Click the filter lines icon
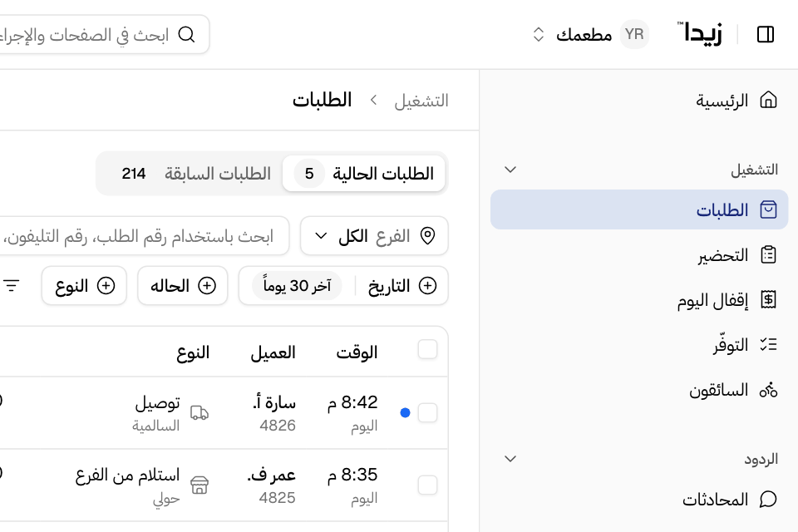798x532 pixels. click(11, 286)
